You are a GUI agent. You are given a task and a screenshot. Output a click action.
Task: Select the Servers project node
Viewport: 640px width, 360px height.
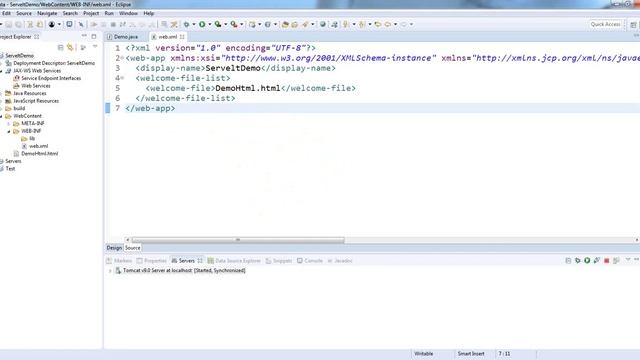(13, 161)
